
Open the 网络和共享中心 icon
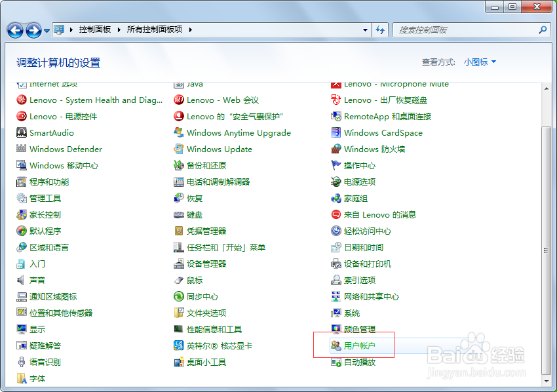[x=336, y=296]
